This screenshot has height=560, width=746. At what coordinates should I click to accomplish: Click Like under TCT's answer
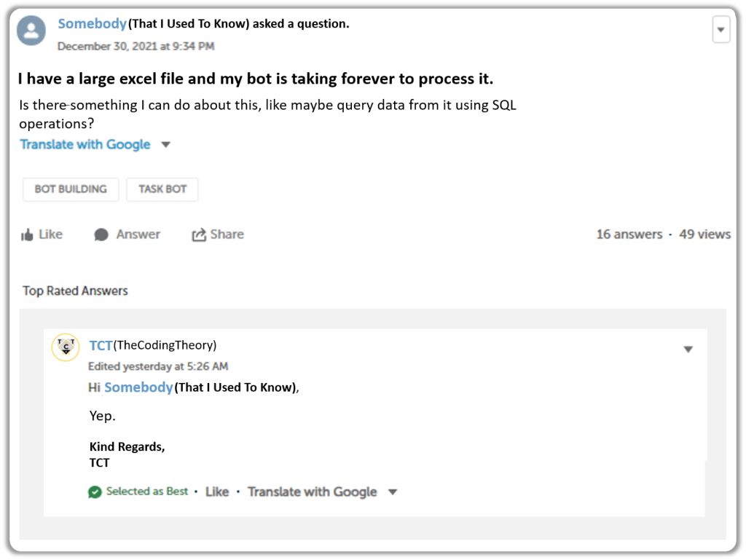217,492
